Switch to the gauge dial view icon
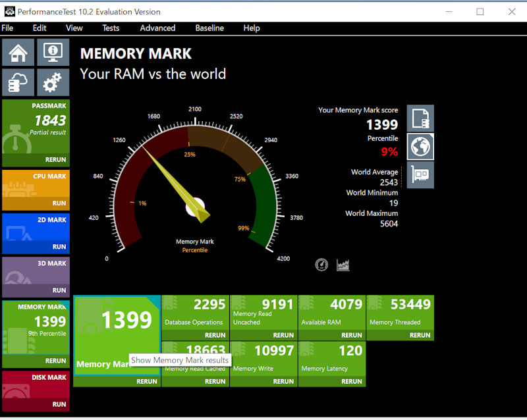Viewport: 527px width, 420px height. (321, 265)
